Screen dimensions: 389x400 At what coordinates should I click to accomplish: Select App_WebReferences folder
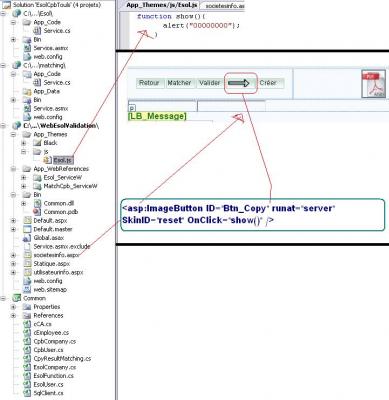tap(61, 169)
